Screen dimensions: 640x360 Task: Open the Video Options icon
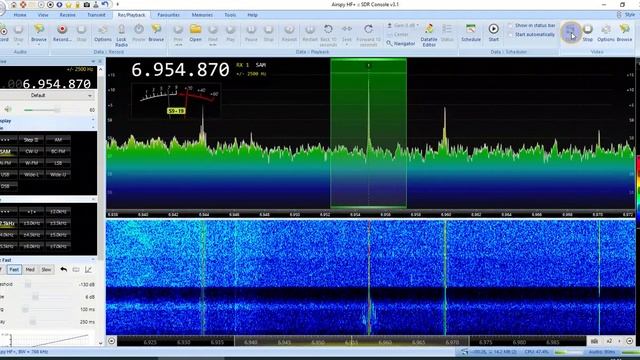(606, 33)
